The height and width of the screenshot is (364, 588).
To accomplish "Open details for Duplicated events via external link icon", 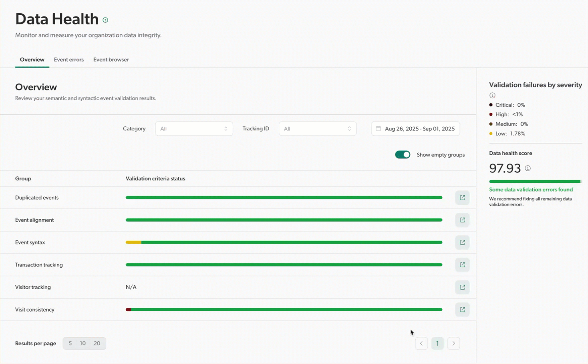I will (462, 197).
